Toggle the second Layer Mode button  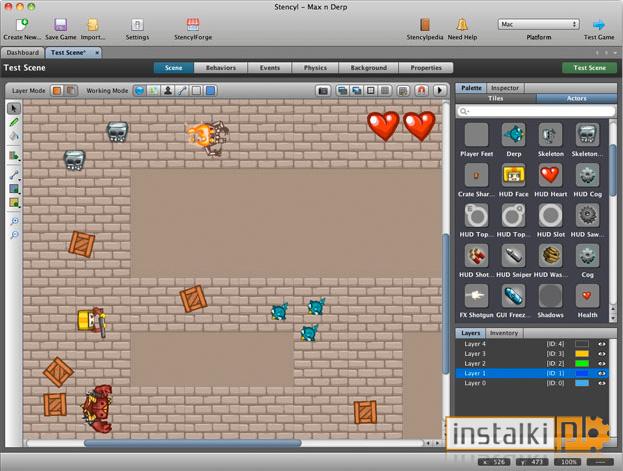click(71, 91)
